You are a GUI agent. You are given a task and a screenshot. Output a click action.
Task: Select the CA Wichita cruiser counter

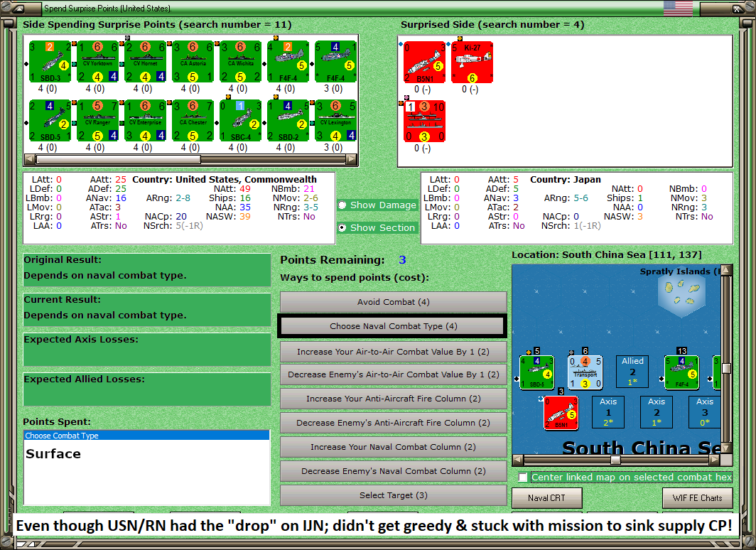(x=241, y=62)
